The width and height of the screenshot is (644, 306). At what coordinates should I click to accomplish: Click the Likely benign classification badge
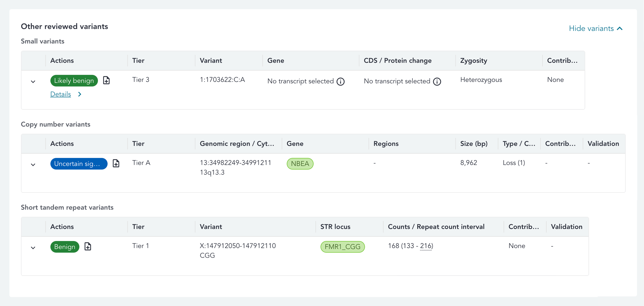tap(74, 81)
